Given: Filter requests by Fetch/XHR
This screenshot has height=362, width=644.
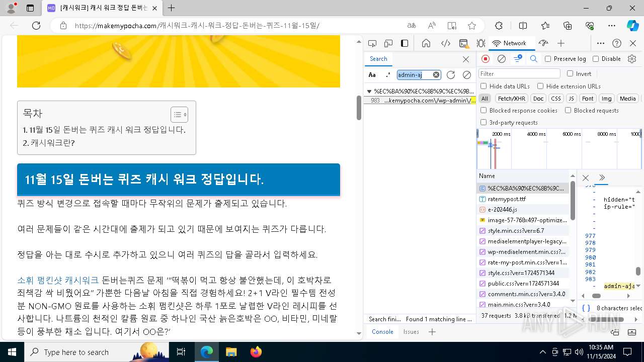Looking at the screenshot, I should (x=512, y=99).
